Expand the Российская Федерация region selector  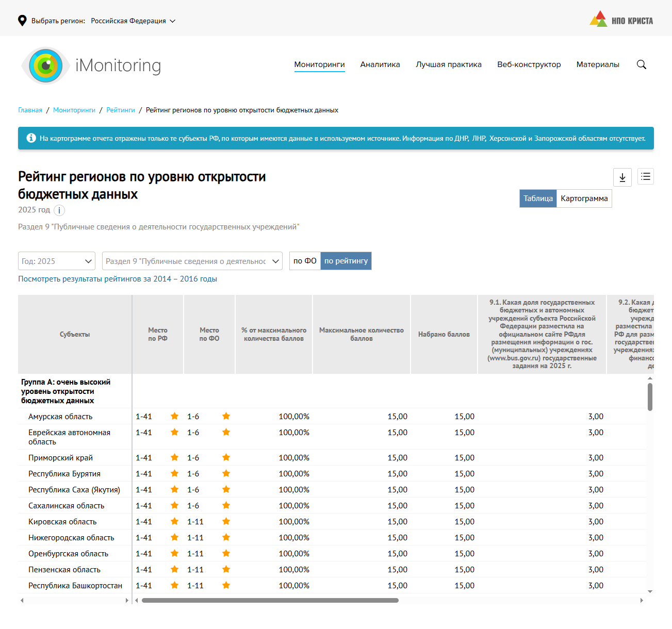click(133, 21)
